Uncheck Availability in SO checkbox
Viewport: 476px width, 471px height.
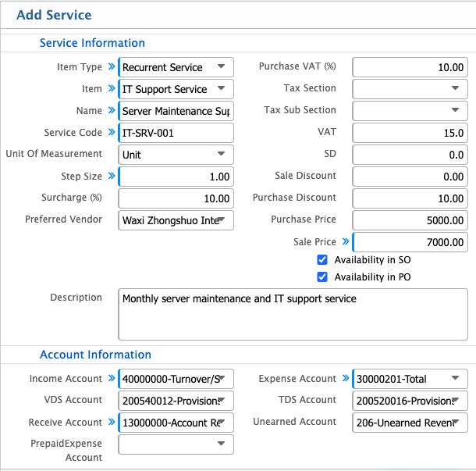(x=322, y=260)
